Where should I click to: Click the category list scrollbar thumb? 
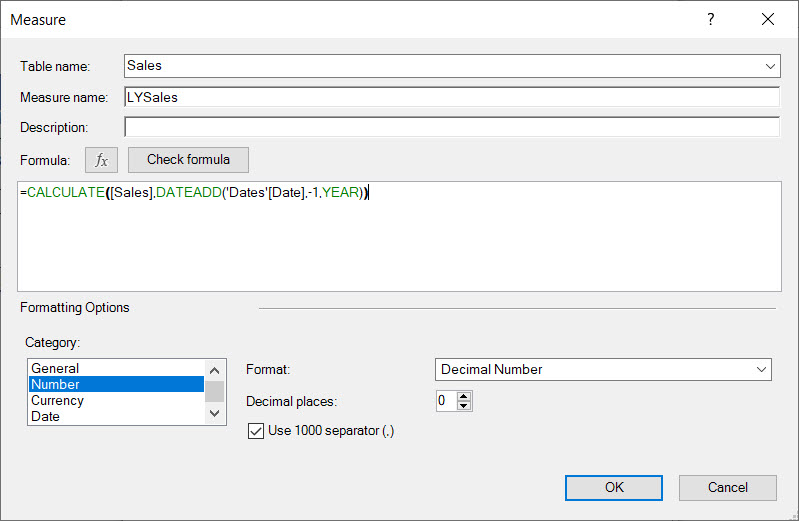point(215,392)
